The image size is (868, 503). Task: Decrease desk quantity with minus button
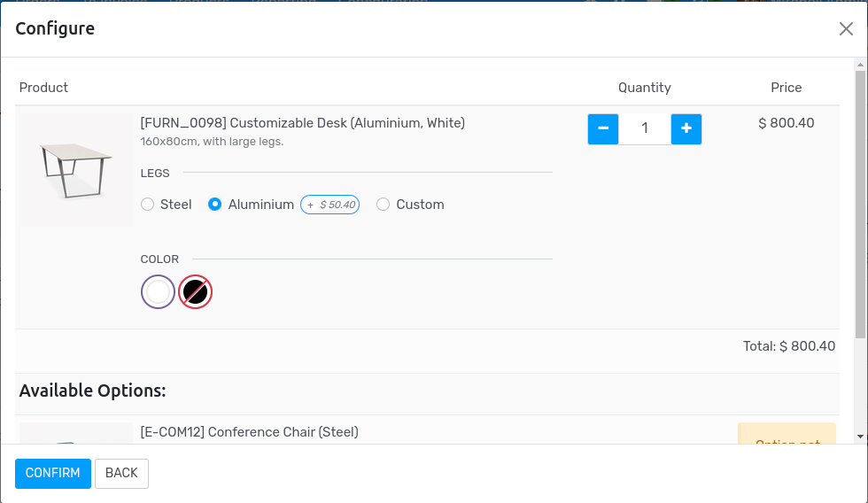pyautogui.click(x=603, y=128)
